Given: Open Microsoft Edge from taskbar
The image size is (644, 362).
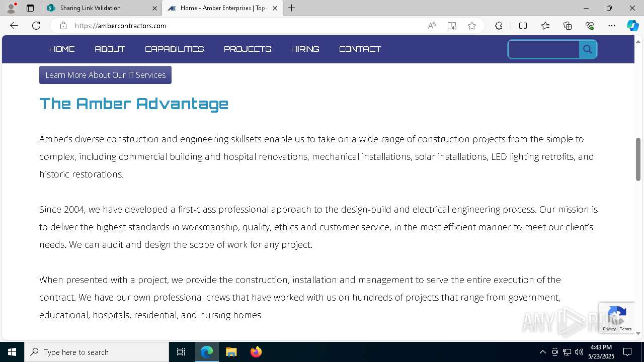Looking at the screenshot, I should pyautogui.click(x=207, y=352).
